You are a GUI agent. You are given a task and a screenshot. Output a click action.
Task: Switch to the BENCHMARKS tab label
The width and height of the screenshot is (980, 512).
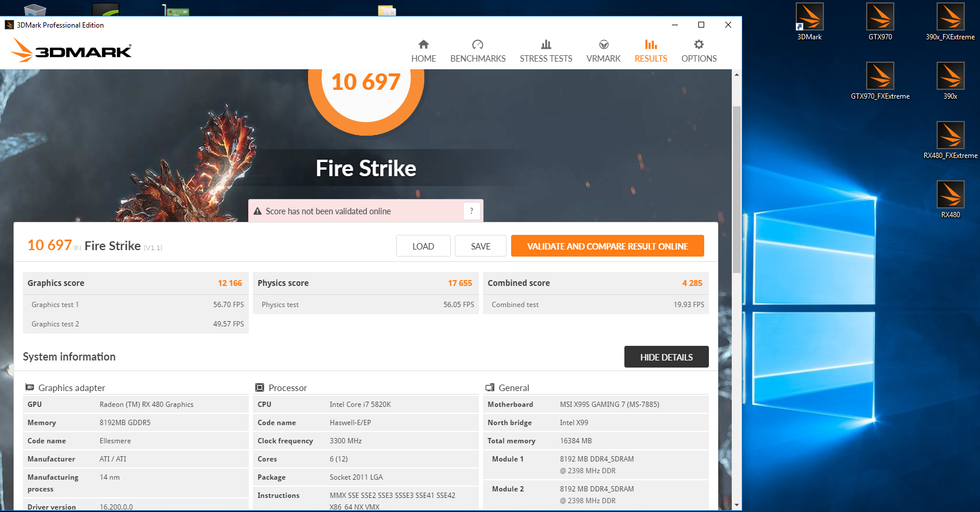(x=478, y=59)
